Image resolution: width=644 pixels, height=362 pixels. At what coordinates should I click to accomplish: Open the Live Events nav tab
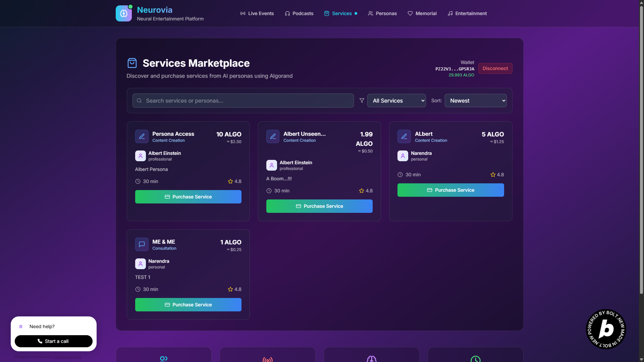point(257,13)
